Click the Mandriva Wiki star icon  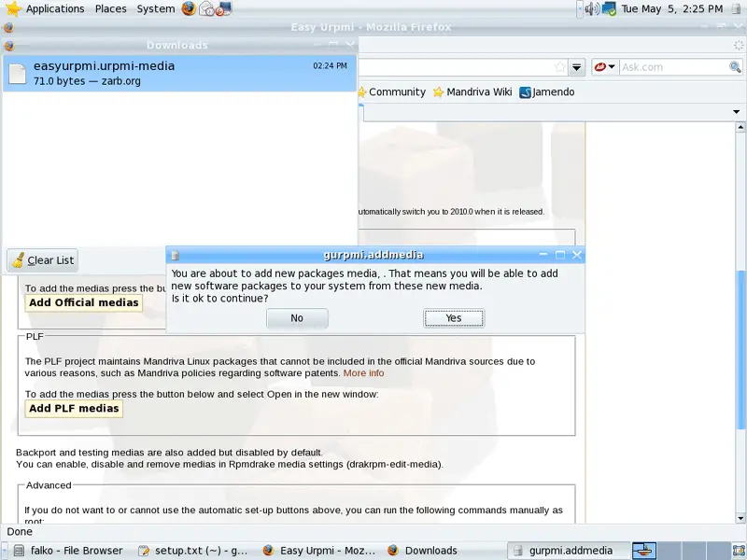[438, 91]
